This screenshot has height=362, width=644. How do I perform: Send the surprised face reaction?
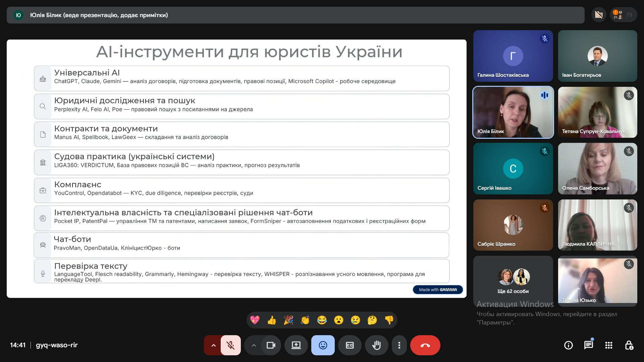339,320
